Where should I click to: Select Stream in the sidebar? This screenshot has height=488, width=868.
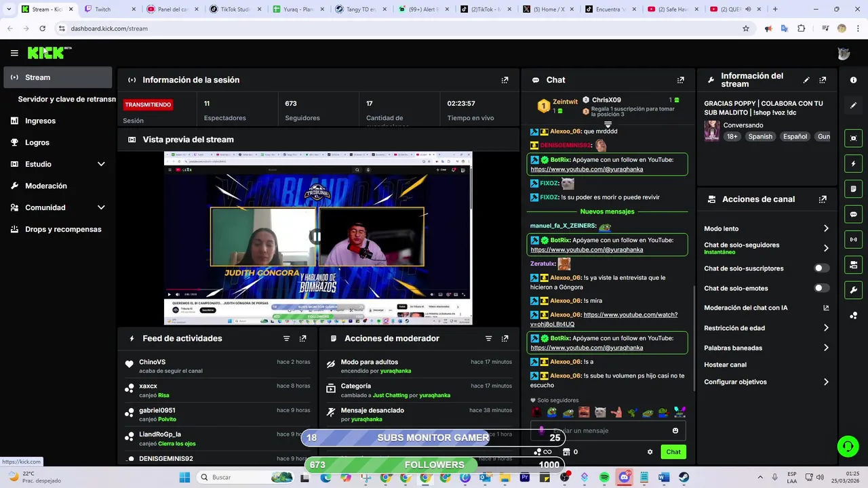[58, 77]
